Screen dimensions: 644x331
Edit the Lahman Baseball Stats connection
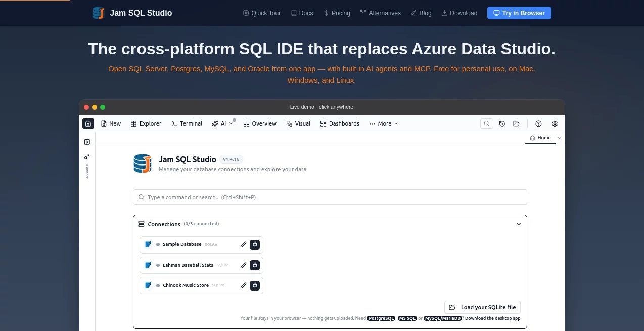(243, 265)
